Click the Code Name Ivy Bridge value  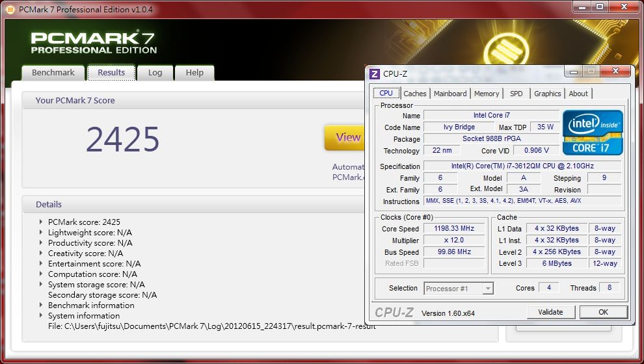coord(459,127)
